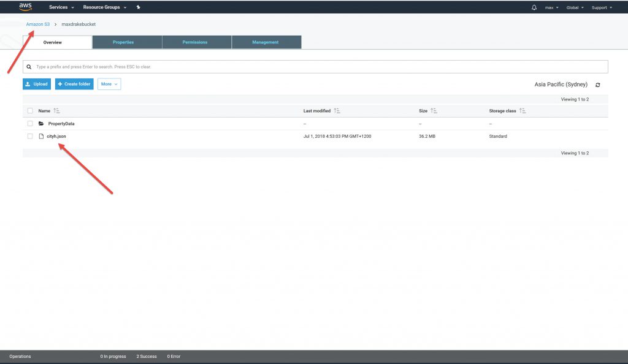Click the Amazon S3 breadcrumb link
Viewport: 628px width, 364px height.
click(x=37, y=24)
